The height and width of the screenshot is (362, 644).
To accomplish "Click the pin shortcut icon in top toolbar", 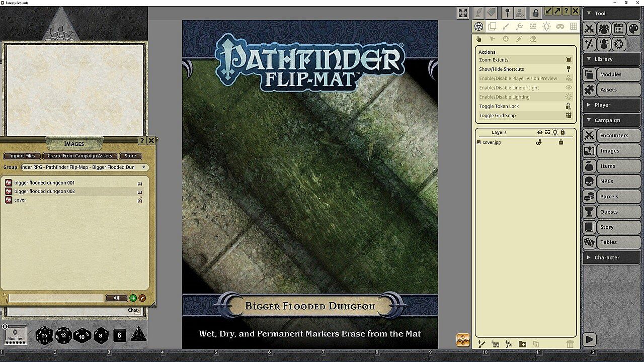I will click(507, 13).
